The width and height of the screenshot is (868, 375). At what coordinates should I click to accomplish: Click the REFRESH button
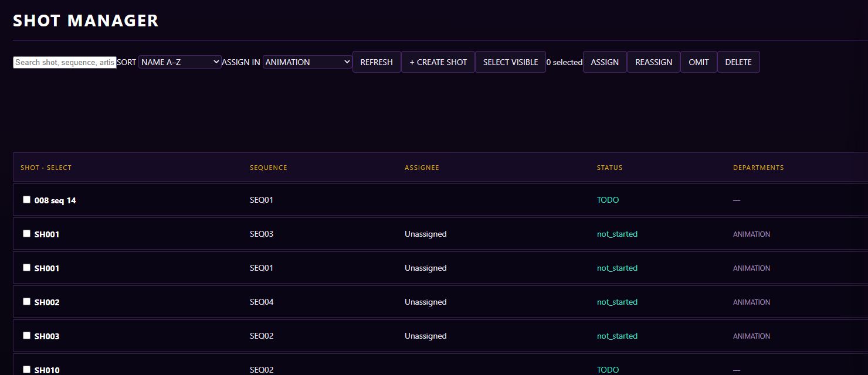pyautogui.click(x=377, y=62)
